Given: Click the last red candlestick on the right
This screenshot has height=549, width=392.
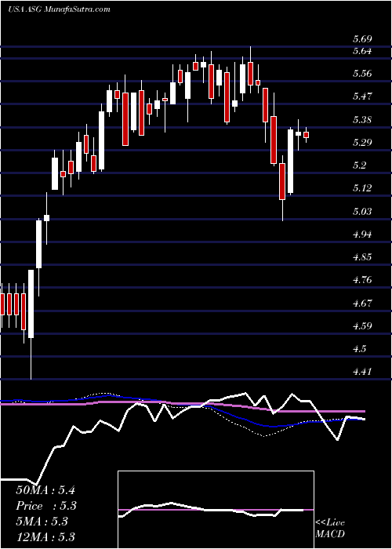Looking at the screenshot, I should [x=307, y=135].
